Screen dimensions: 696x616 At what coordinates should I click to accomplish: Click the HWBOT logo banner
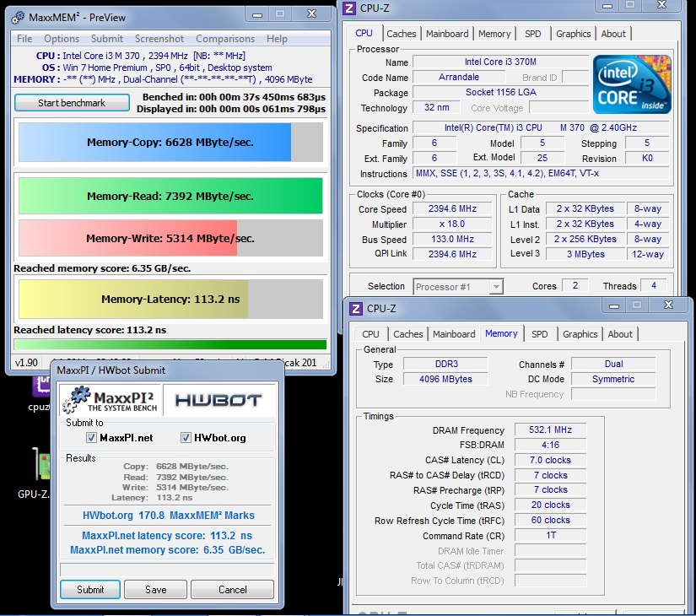click(219, 401)
